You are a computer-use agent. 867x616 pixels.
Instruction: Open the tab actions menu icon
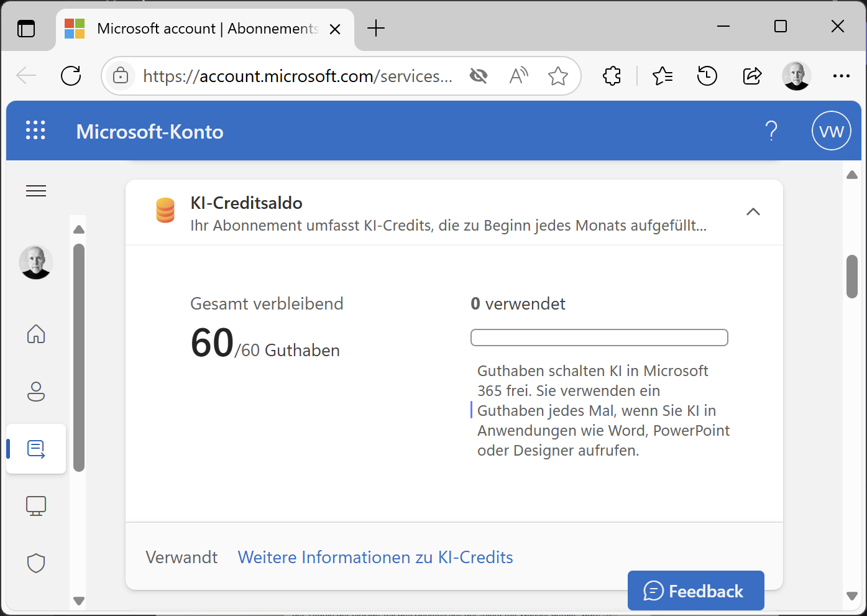click(26, 29)
